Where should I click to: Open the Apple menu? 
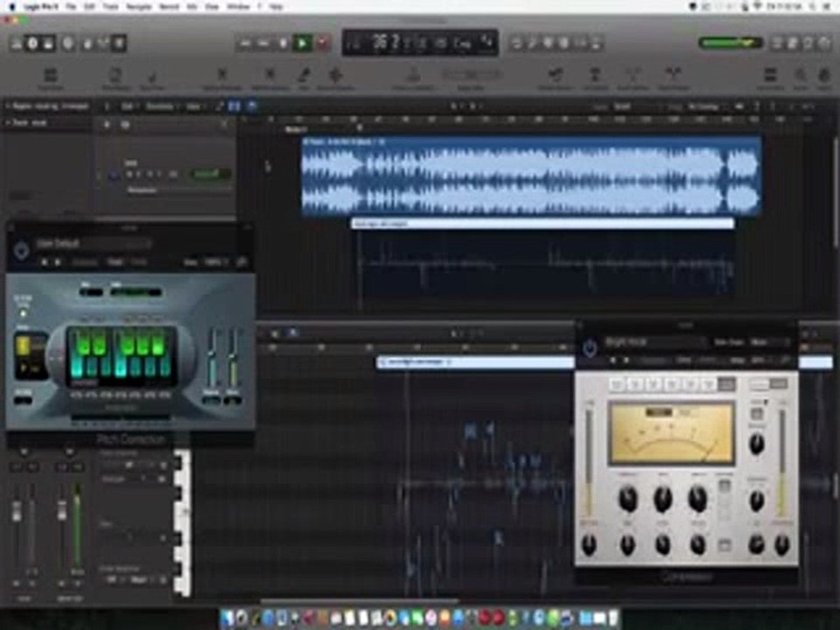coord(11,6)
